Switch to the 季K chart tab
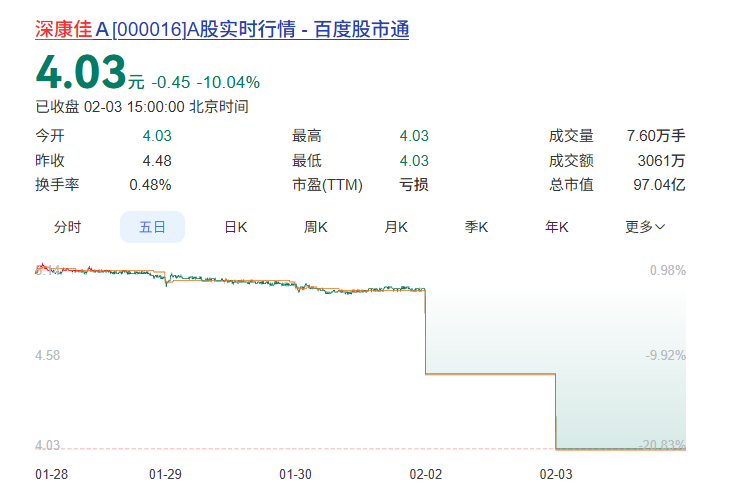Screen dimensions: 733x492 pos(476,227)
